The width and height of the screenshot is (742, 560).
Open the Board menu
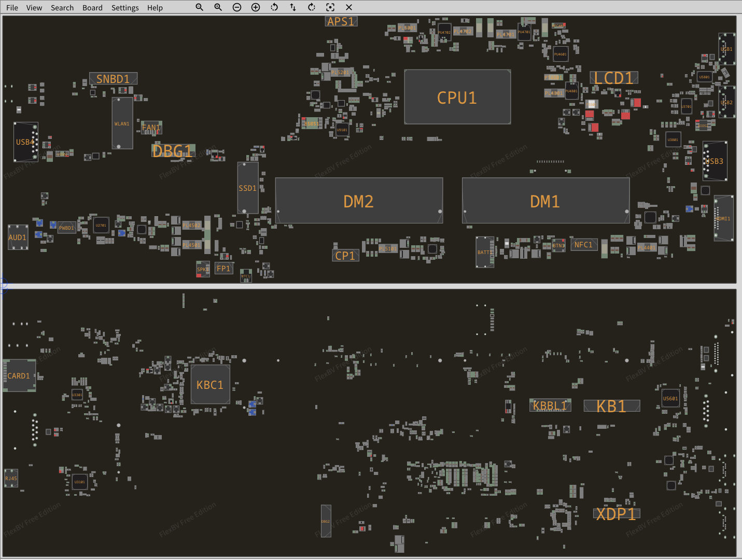tap(92, 8)
